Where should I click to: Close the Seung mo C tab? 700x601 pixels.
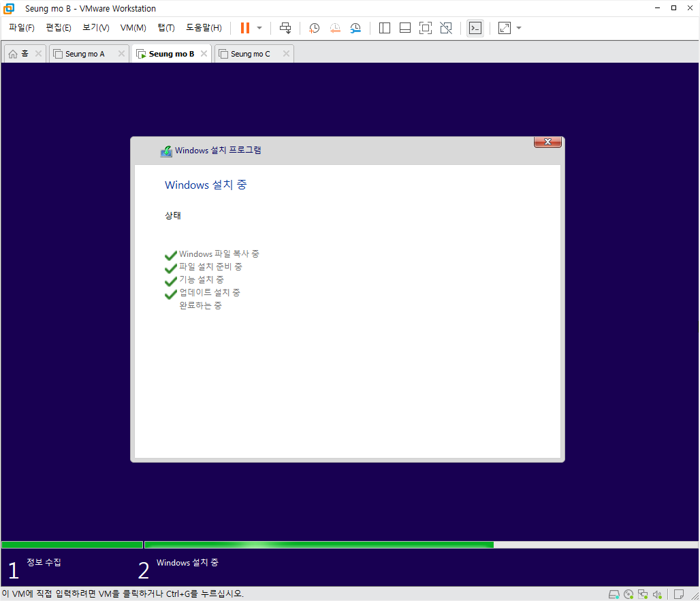pyautogui.click(x=286, y=54)
